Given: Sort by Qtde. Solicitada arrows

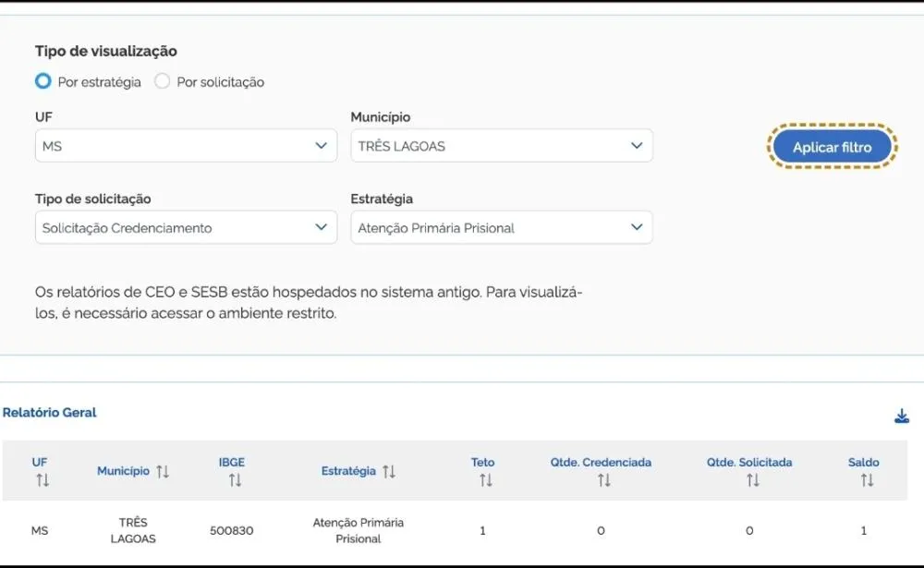Looking at the screenshot, I should [x=752, y=480].
